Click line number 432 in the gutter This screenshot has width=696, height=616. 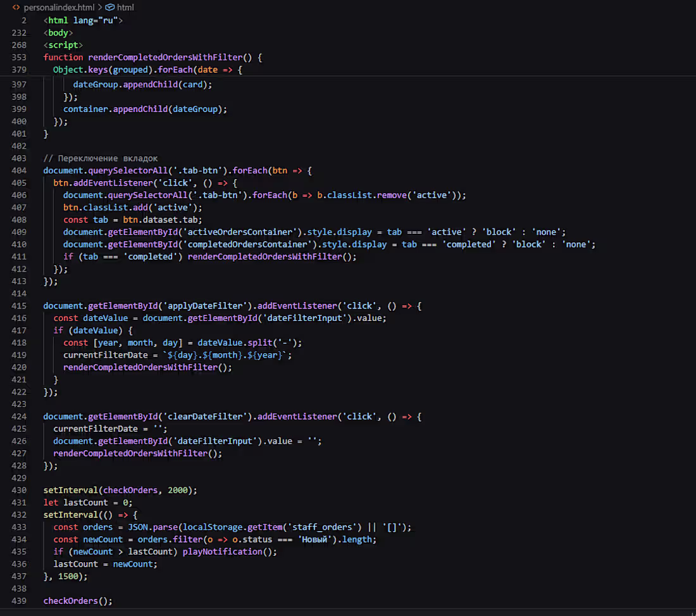18,515
